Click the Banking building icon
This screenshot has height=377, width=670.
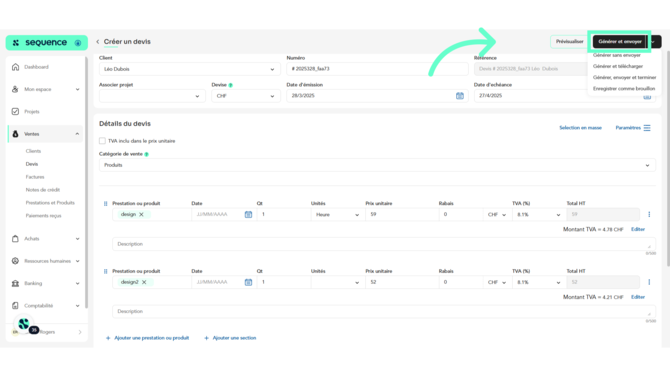[15, 283]
